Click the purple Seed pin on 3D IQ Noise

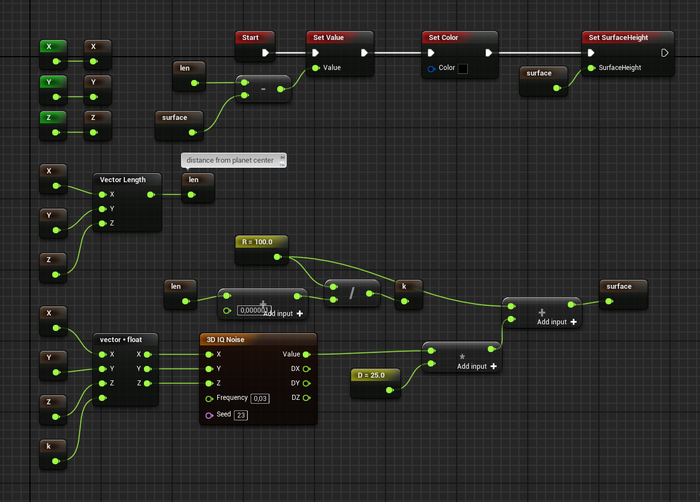tap(209, 415)
